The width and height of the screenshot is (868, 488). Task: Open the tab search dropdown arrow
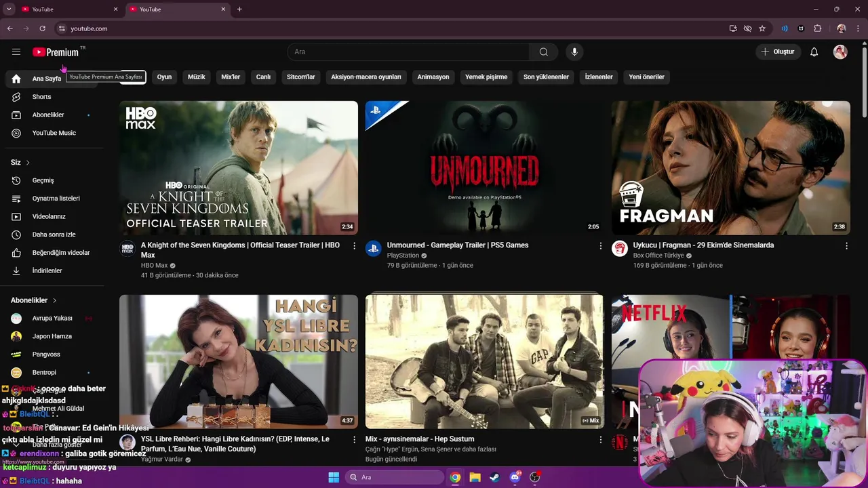(x=9, y=9)
